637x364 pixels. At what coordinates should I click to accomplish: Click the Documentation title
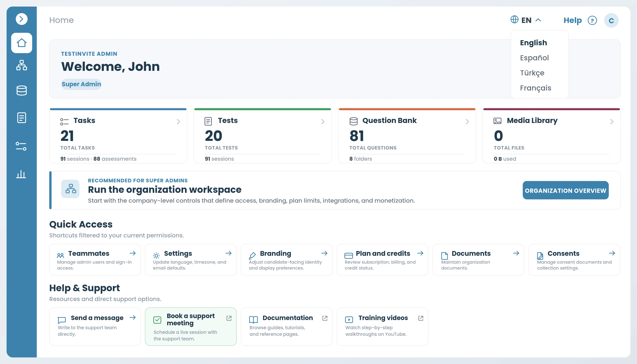click(288, 318)
